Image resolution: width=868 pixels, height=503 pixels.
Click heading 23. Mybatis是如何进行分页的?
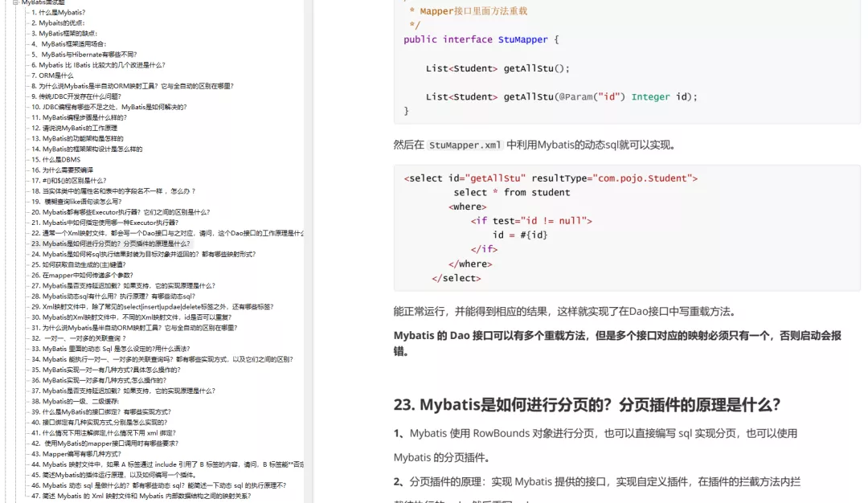(x=587, y=404)
